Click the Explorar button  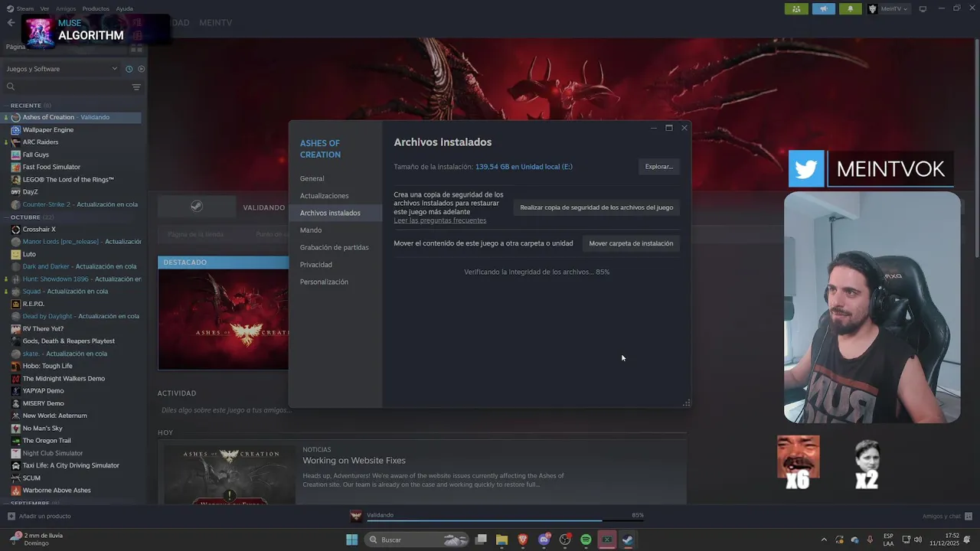(x=658, y=167)
